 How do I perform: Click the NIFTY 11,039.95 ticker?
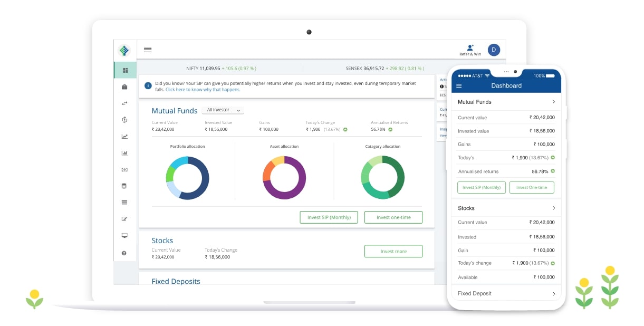(x=221, y=69)
